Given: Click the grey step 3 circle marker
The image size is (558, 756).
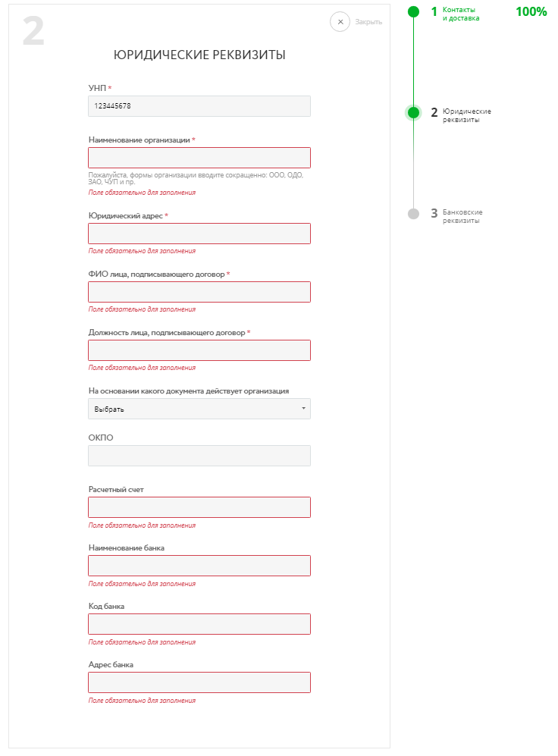Looking at the screenshot, I should click(413, 214).
